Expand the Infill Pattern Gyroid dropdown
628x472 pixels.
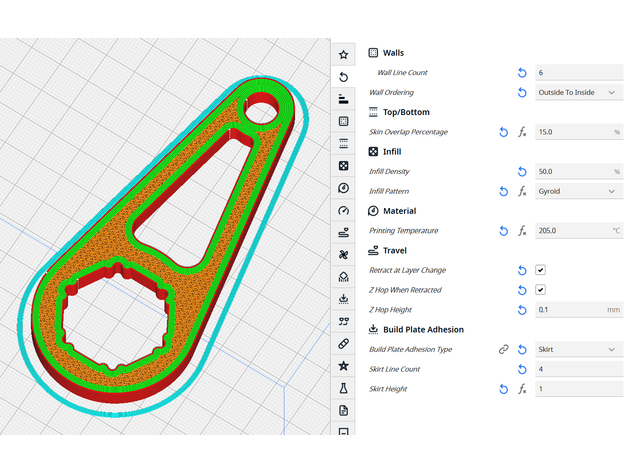coord(579,191)
